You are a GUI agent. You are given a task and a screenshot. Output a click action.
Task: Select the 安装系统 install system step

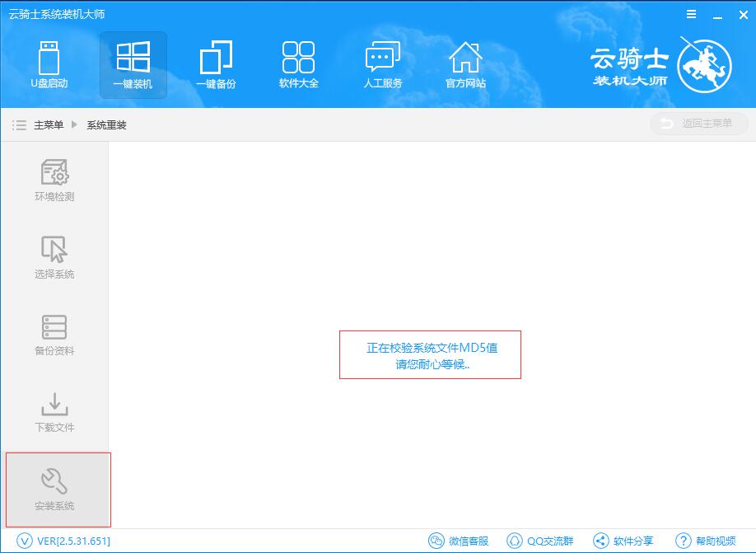tap(58, 490)
